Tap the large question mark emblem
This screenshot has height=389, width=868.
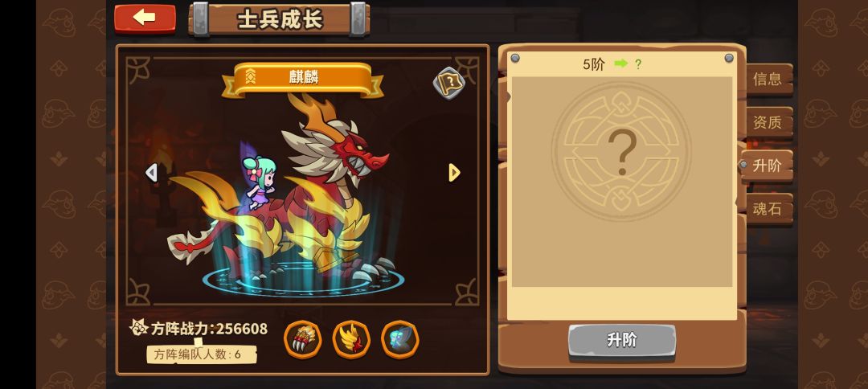click(621, 152)
